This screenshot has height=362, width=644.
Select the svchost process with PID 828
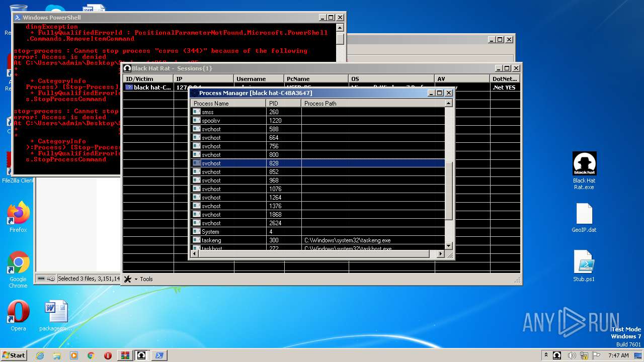pos(318,163)
